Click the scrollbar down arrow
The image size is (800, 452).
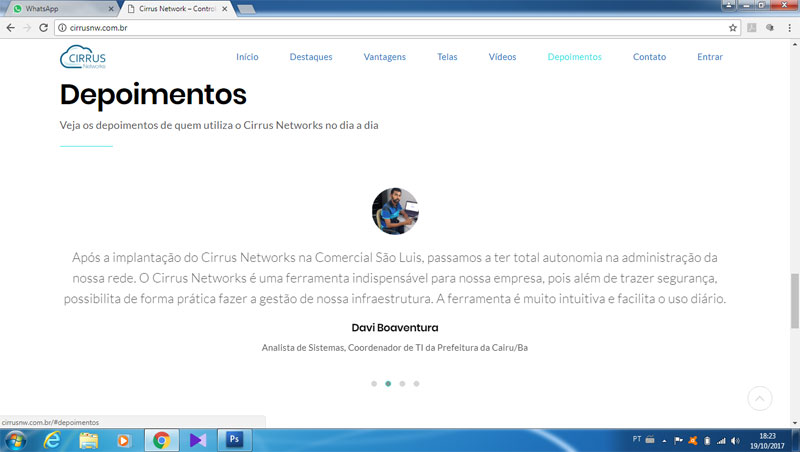(x=795, y=423)
